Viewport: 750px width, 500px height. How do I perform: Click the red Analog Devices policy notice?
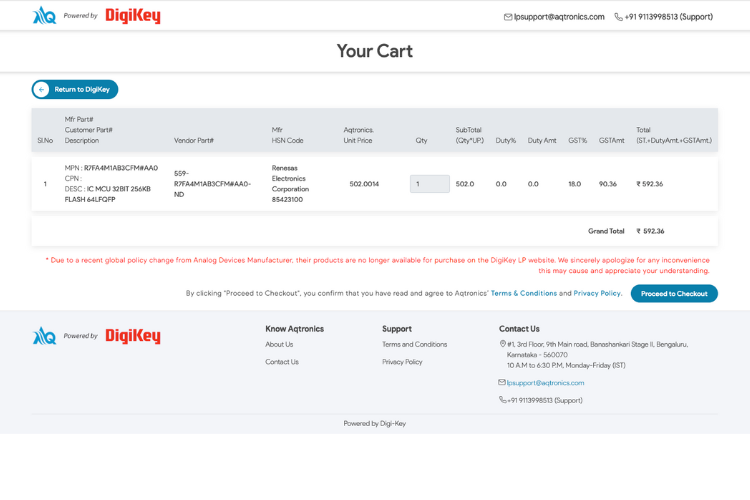tap(377, 266)
